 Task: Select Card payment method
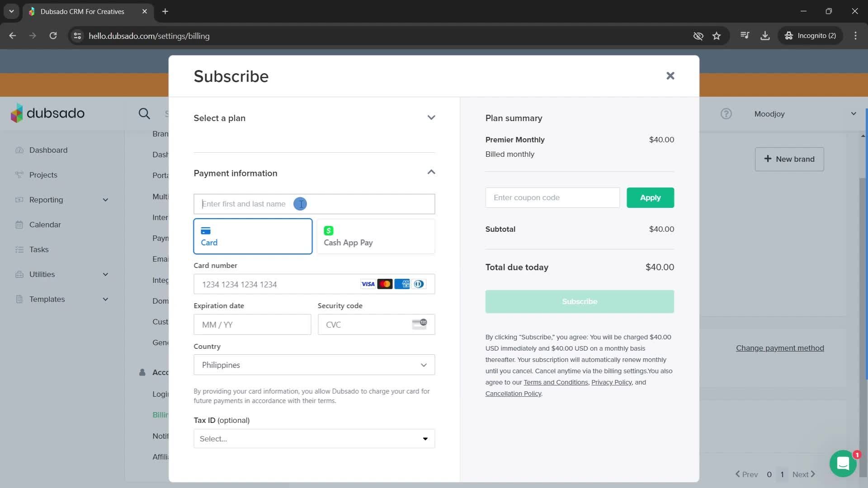(x=253, y=236)
